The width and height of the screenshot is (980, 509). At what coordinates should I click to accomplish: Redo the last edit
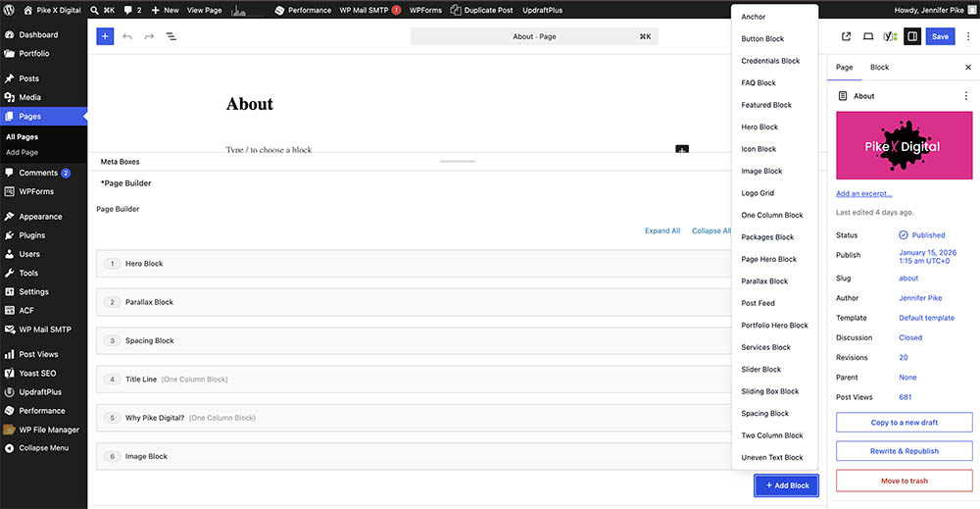coord(149,36)
